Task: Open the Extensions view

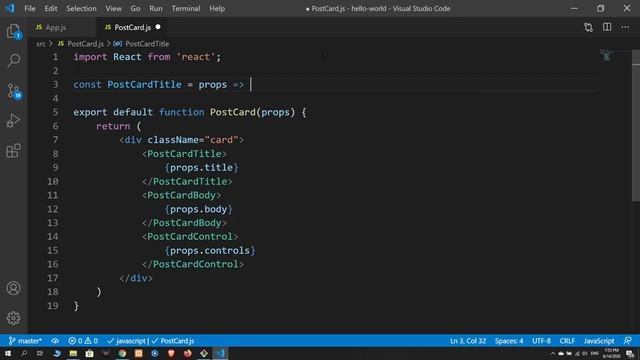Action: click(13, 151)
